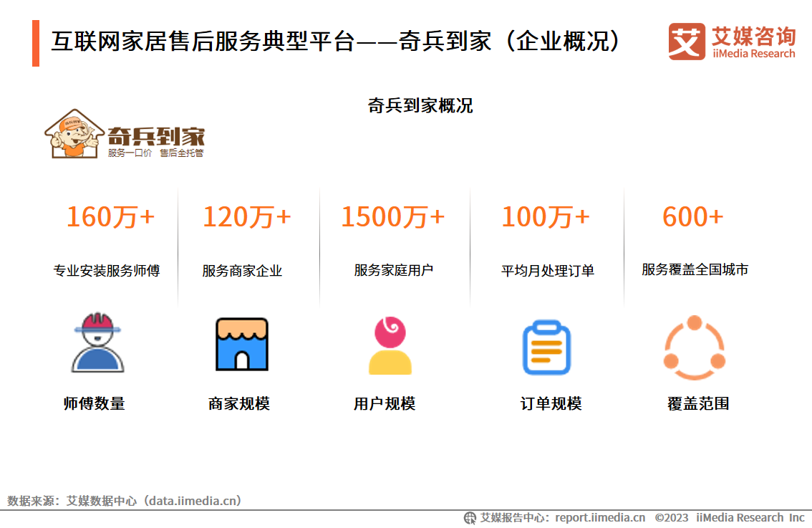Open the data.iimedia.cn source link
This screenshot has width=812, height=528.
193,501
